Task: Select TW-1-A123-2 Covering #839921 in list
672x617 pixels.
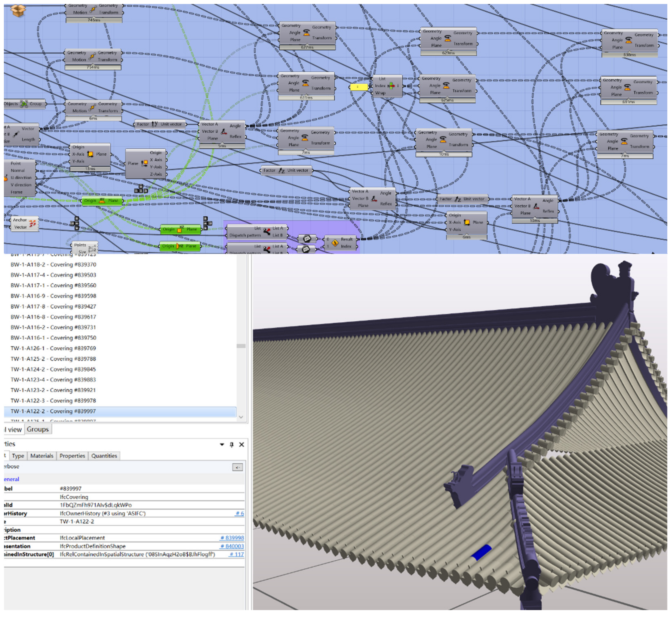Action: coord(53,390)
